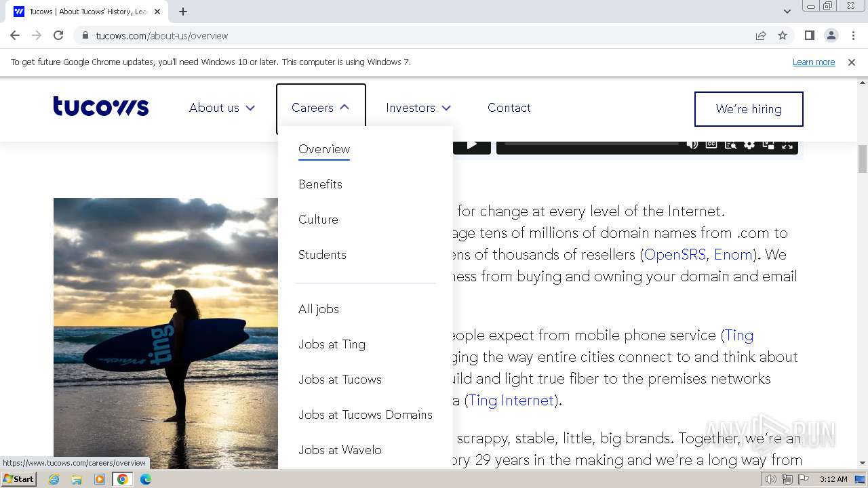Open the Chrome three-dot menu
868x488 pixels.
pos(853,35)
